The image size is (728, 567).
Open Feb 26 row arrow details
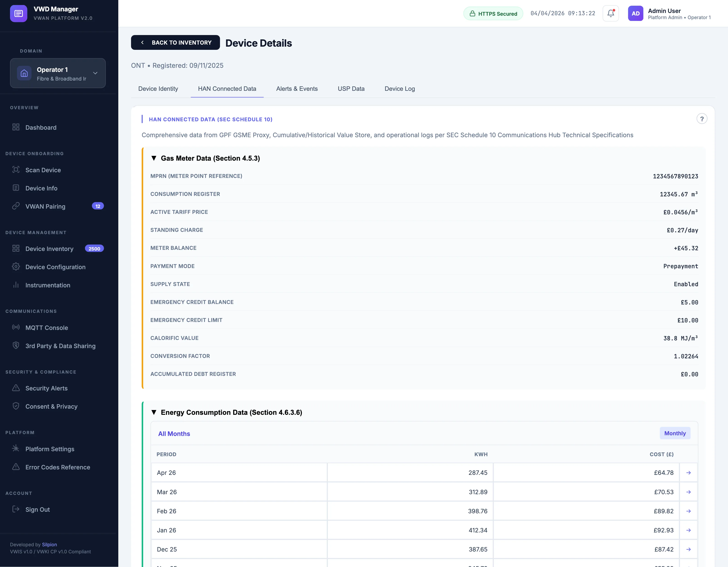[x=688, y=511]
